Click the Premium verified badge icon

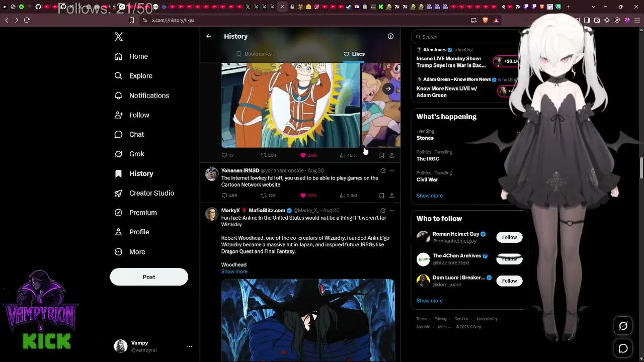point(119,213)
